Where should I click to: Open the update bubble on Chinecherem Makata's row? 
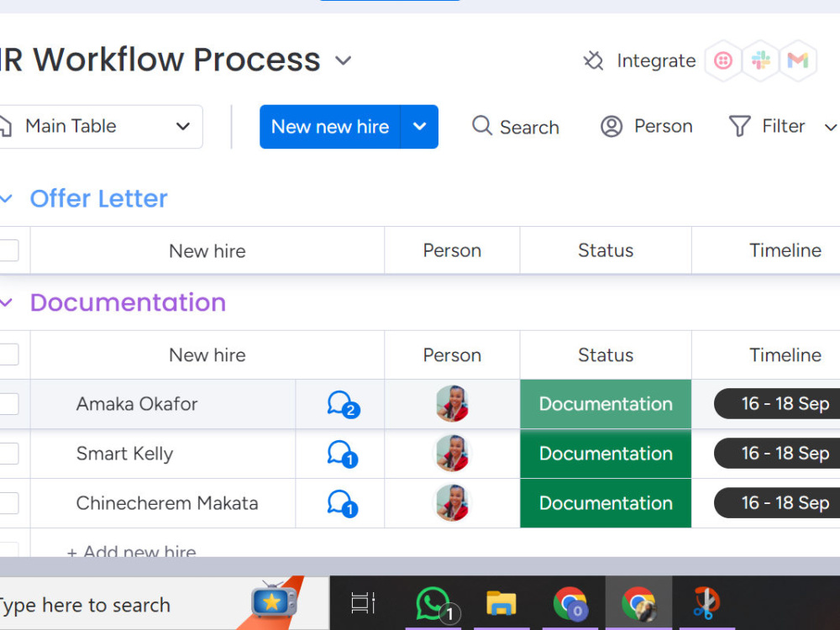click(x=339, y=502)
